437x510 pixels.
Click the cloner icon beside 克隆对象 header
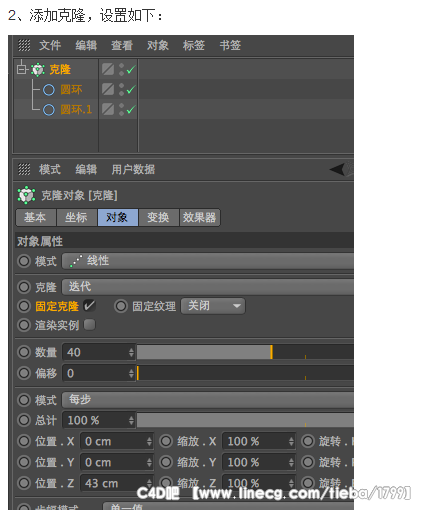click(26, 195)
